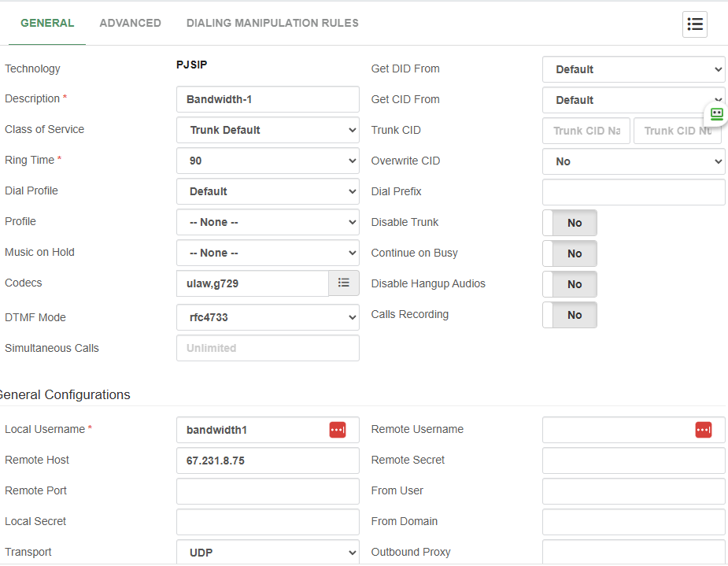Screen dimensions: 728x566
Task: Open the DTMF Mode dropdown
Action: click(x=268, y=317)
